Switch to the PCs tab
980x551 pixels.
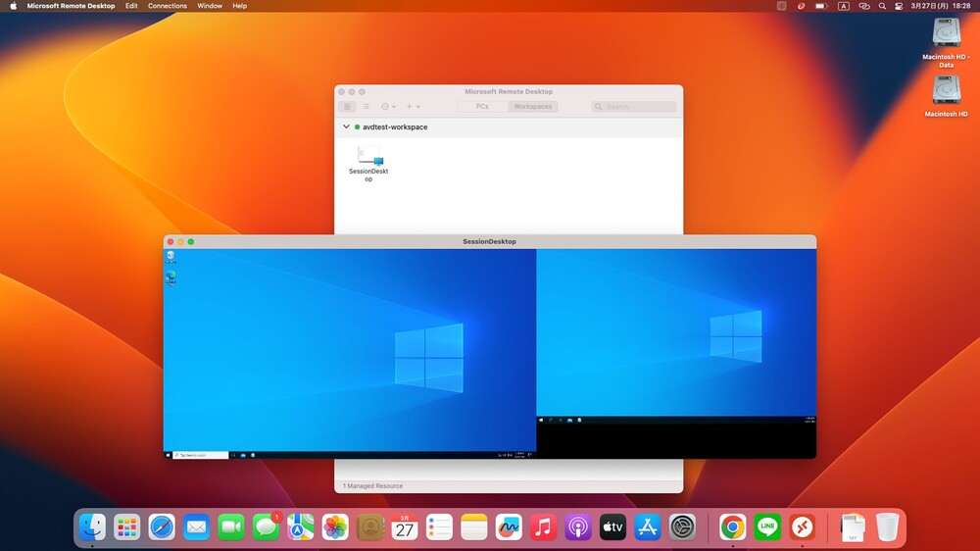coord(482,106)
